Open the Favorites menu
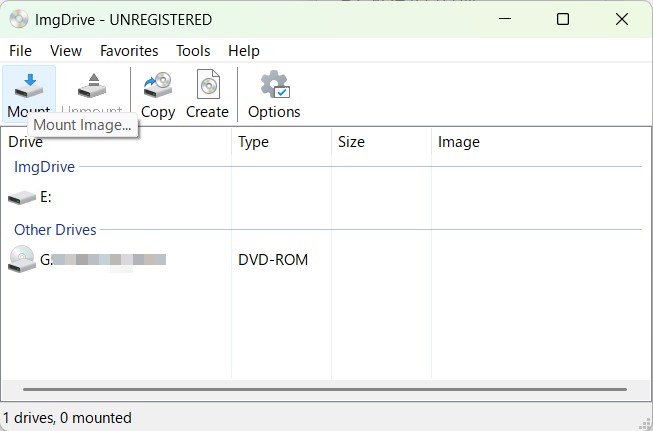 129,51
